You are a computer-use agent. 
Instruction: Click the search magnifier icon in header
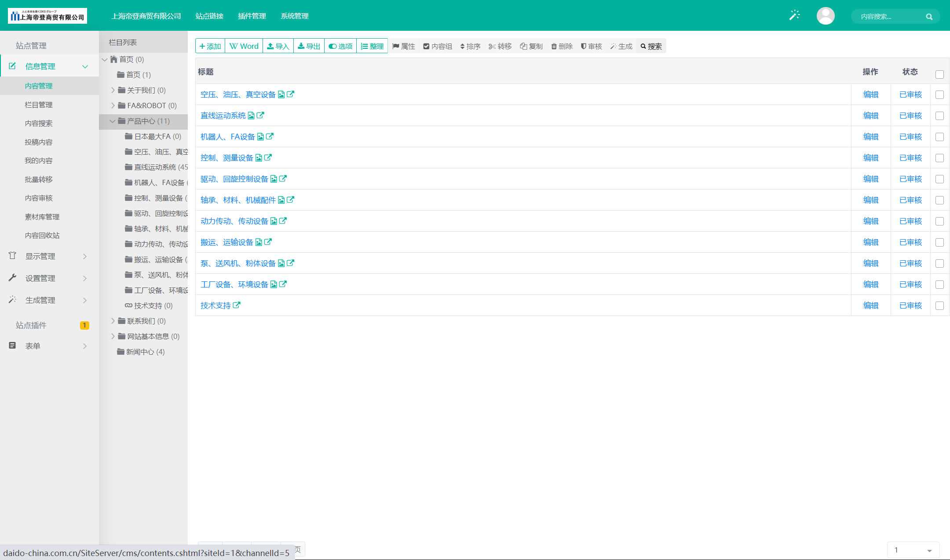click(929, 17)
